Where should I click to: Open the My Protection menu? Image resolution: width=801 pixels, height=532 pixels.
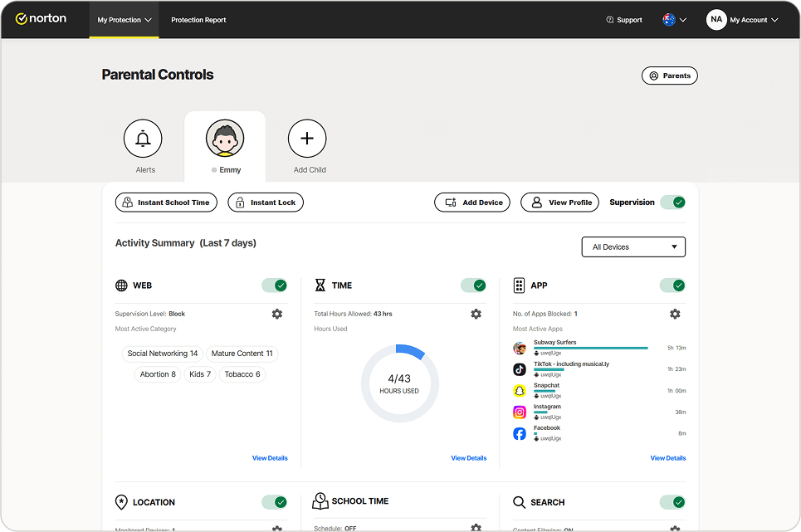[x=124, y=20]
